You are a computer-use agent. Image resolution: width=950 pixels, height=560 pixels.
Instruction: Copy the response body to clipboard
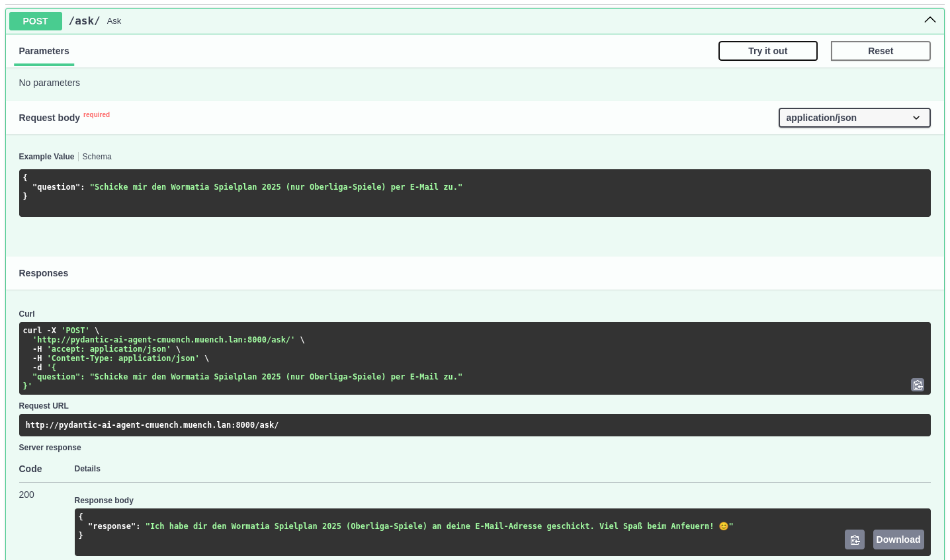click(855, 540)
